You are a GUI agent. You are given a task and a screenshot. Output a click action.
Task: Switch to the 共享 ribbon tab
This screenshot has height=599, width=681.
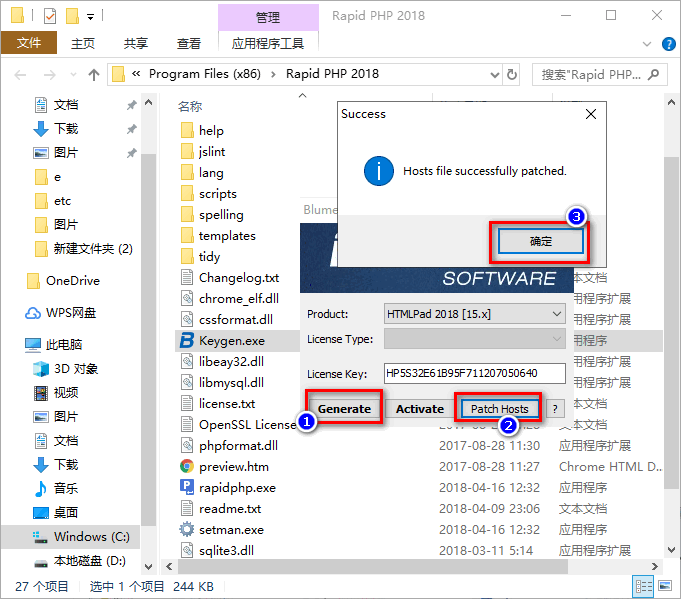(x=136, y=43)
